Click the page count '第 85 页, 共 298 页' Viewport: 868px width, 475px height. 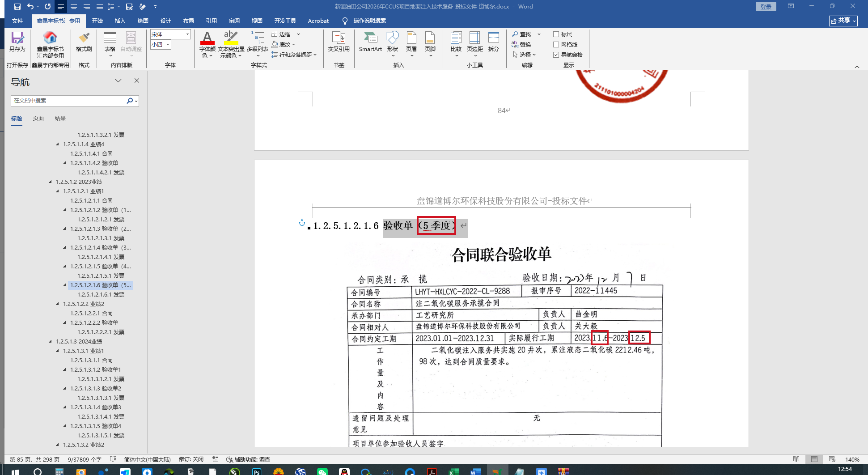[x=34, y=459]
